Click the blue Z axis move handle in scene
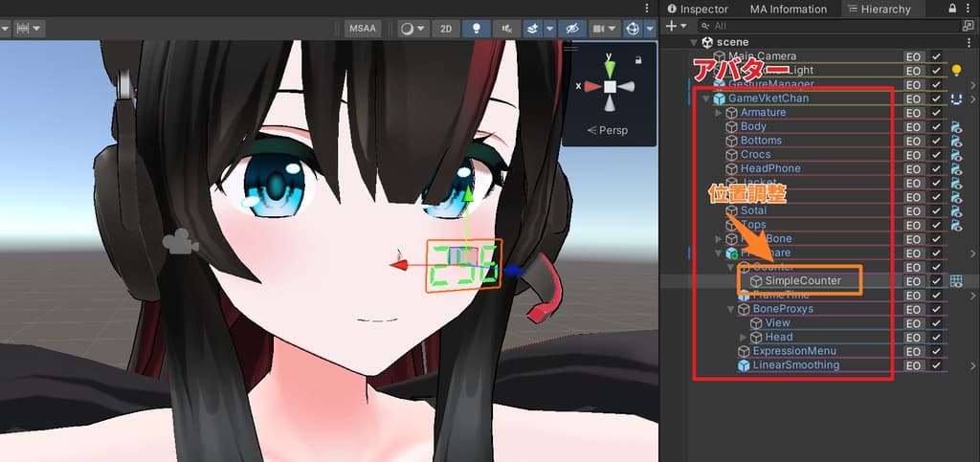980x462 pixels. click(514, 271)
